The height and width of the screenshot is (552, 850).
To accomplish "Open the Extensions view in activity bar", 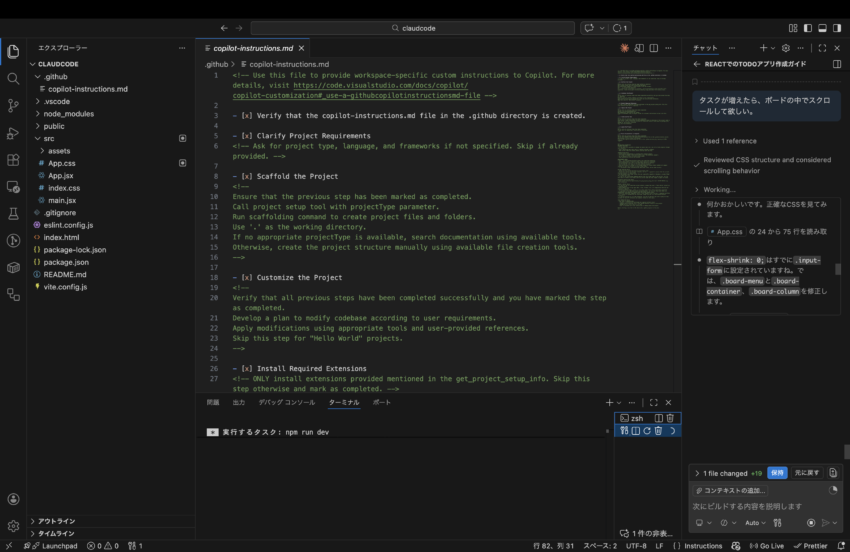I will tap(13, 159).
